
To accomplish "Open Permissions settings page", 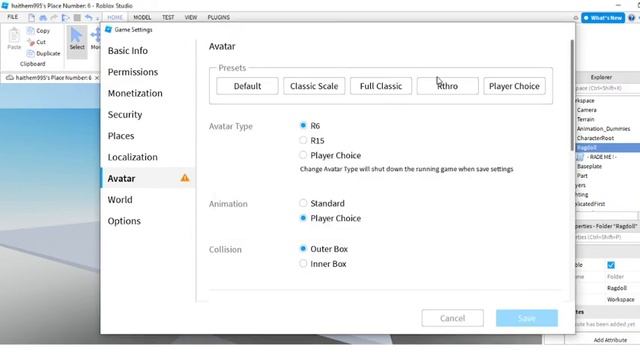I will 133,72.
